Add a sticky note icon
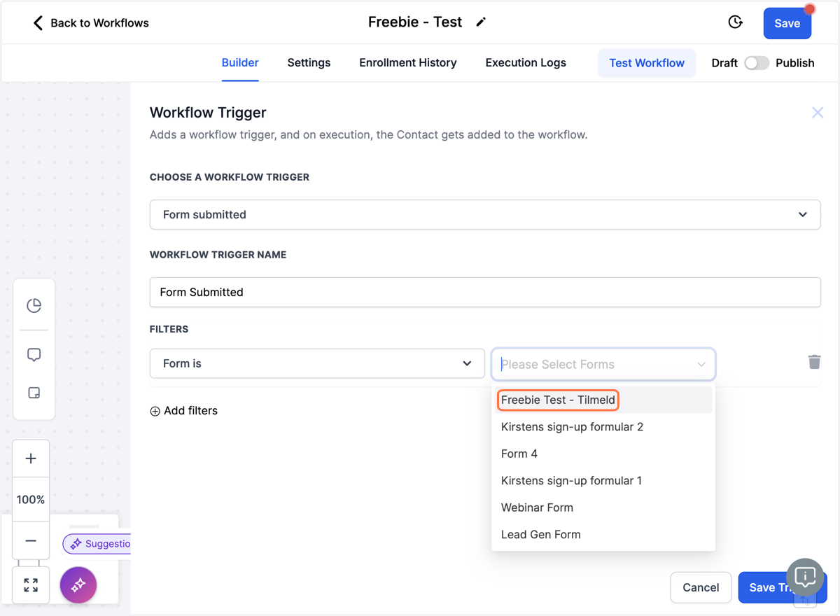840x616 pixels. pos(34,393)
